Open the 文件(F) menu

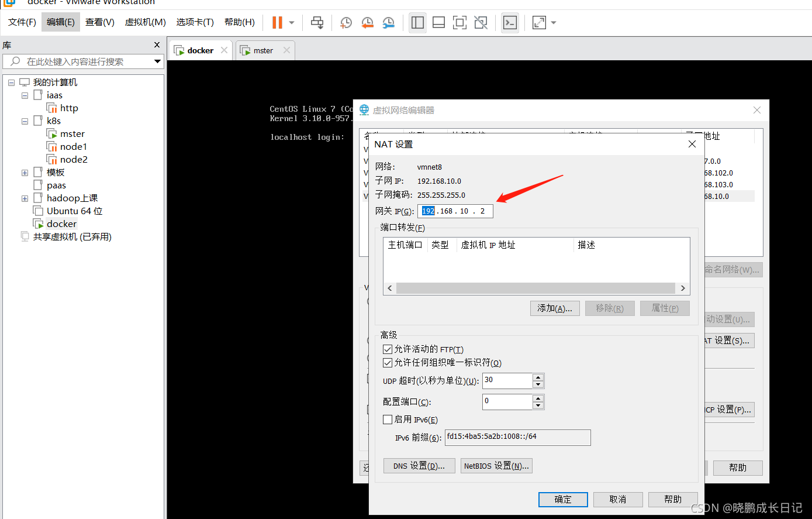coord(22,22)
